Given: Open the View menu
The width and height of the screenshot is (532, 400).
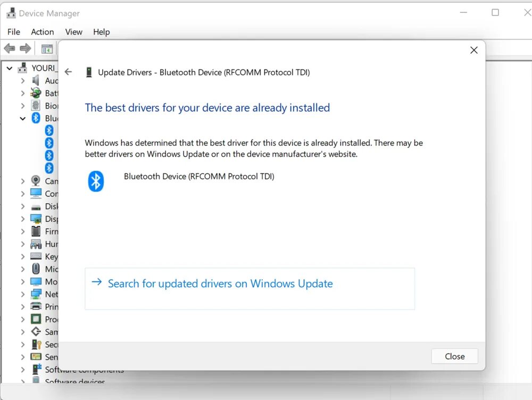Looking at the screenshot, I should [x=73, y=32].
